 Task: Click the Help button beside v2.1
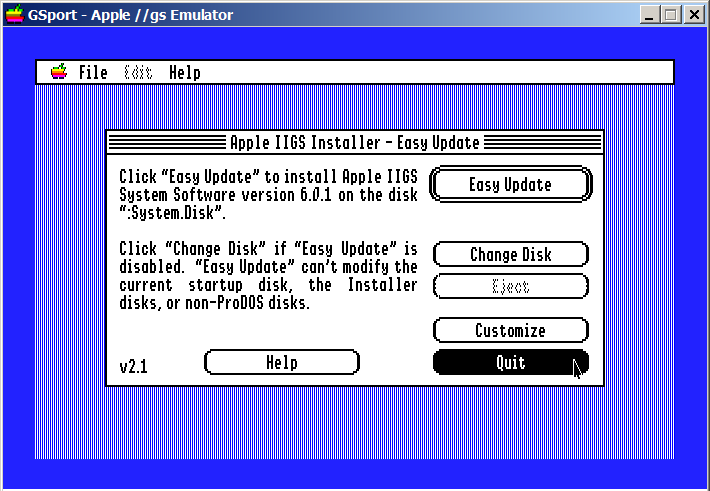pyautogui.click(x=281, y=362)
